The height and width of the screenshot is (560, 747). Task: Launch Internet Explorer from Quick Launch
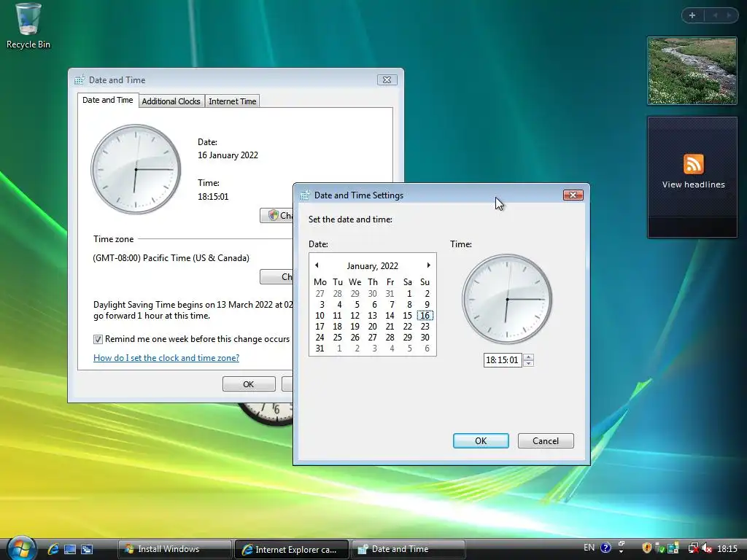coord(53,549)
